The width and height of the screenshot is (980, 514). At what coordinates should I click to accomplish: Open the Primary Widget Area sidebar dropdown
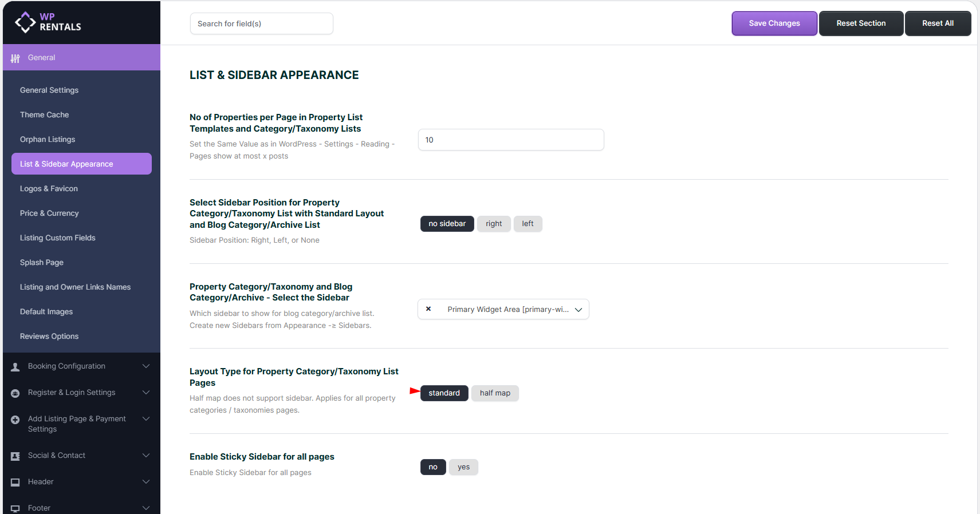(x=578, y=310)
